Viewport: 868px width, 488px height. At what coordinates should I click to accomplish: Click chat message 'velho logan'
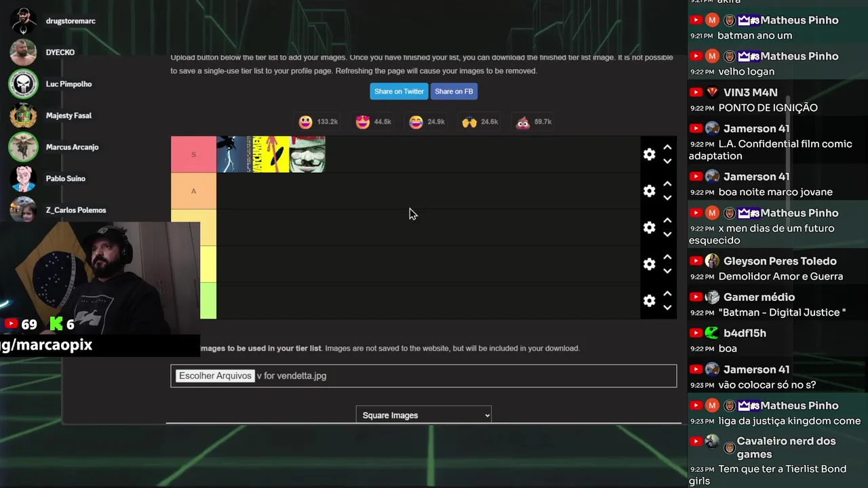pyautogui.click(x=746, y=71)
